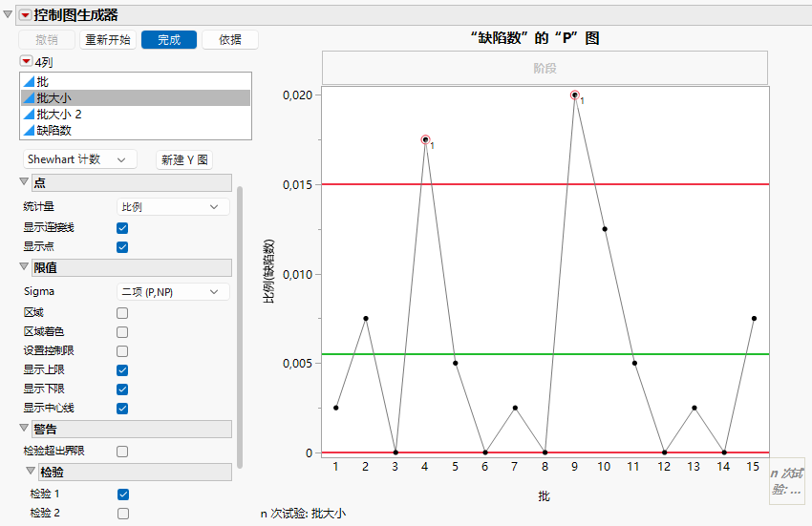Click the flagged data point at batch 4
812x526 pixels.
point(426,139)
